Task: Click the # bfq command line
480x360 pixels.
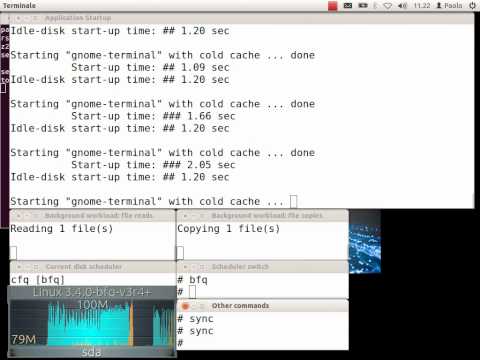Action: (x=192, y=280)
